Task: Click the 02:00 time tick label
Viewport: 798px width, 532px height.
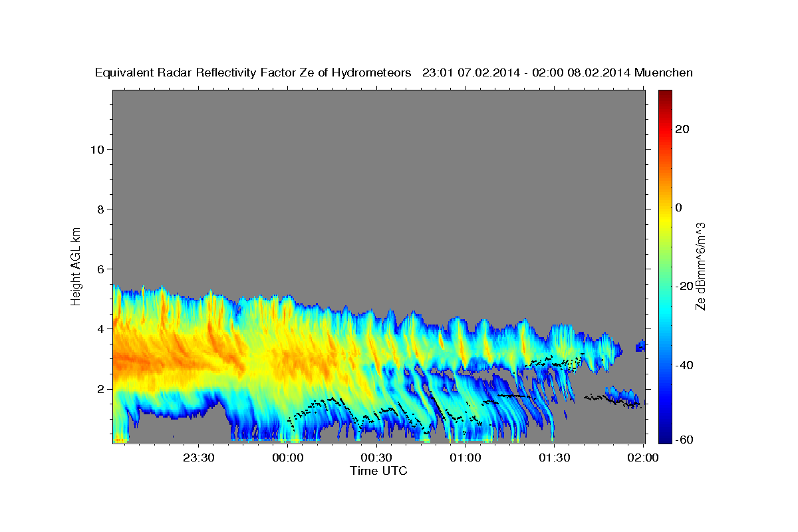Action: [643, 458]
